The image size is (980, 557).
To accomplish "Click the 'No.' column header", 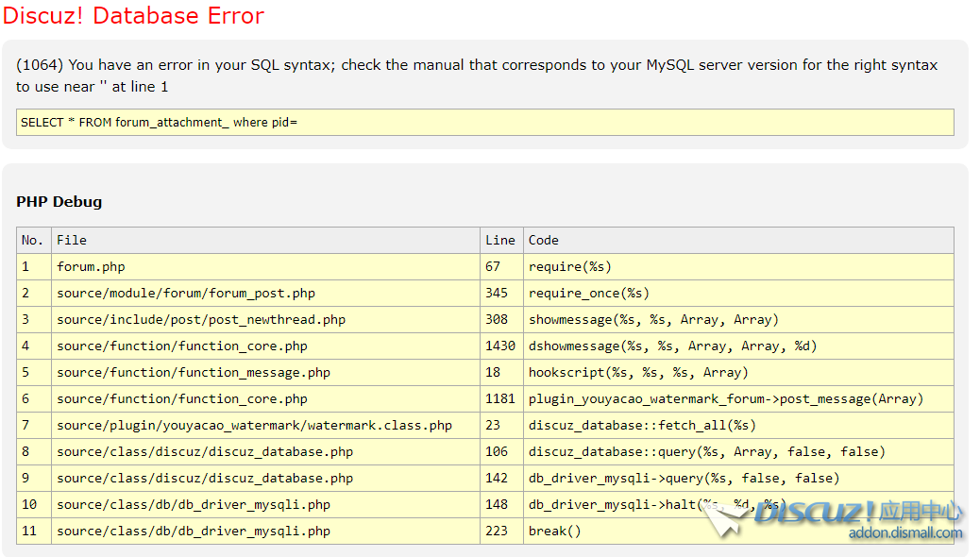I will pos(34,240).
